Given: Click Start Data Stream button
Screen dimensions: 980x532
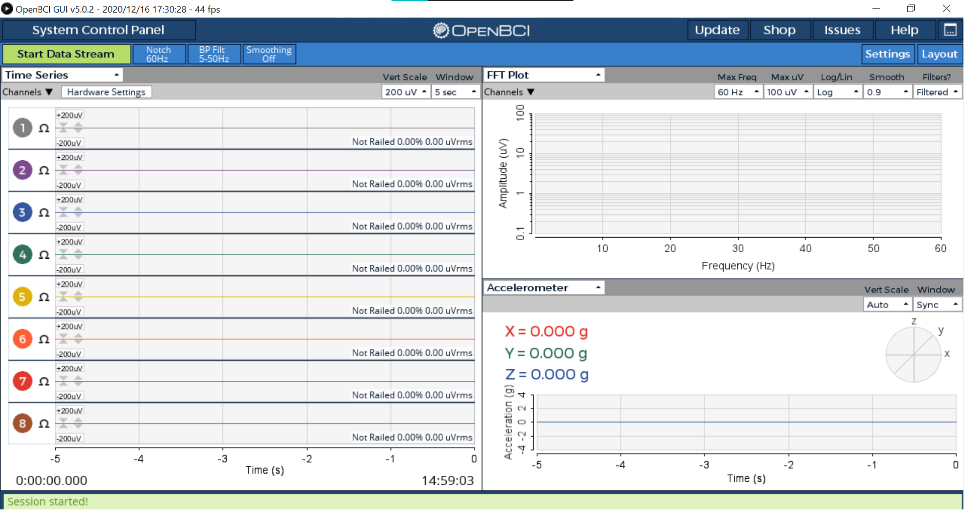Looking at the screenshot, I should (66, 54).
